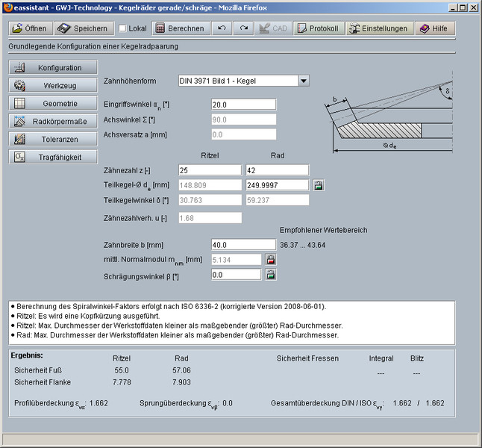Click the redo arrow in the toolbar
Image resolution: width=482 pixels, height=448 pixels.
point(244,28)
